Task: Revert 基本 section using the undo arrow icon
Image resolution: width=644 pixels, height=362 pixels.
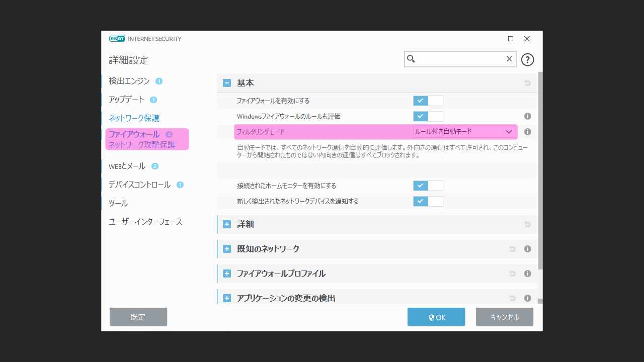Action: 527,82
